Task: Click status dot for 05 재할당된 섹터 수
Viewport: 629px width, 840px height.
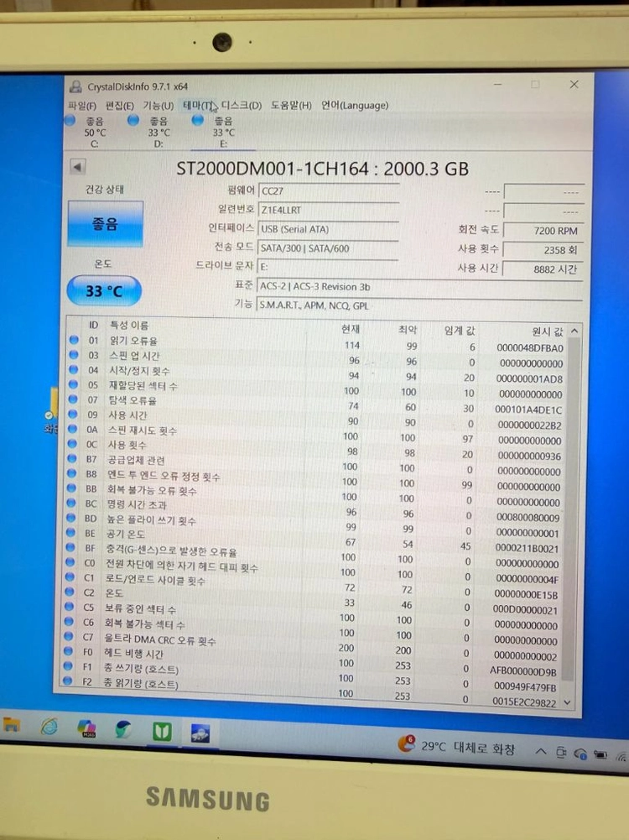Action: (73, 384)
